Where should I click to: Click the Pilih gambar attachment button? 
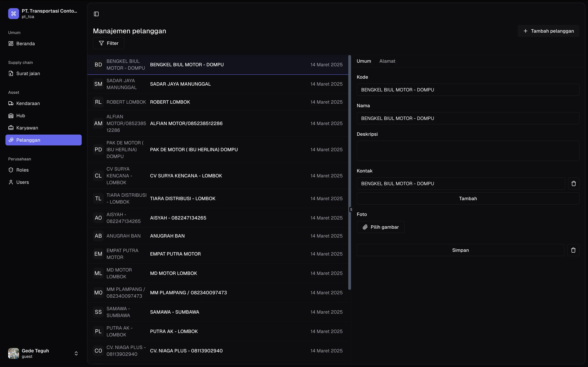click(380, 227)
